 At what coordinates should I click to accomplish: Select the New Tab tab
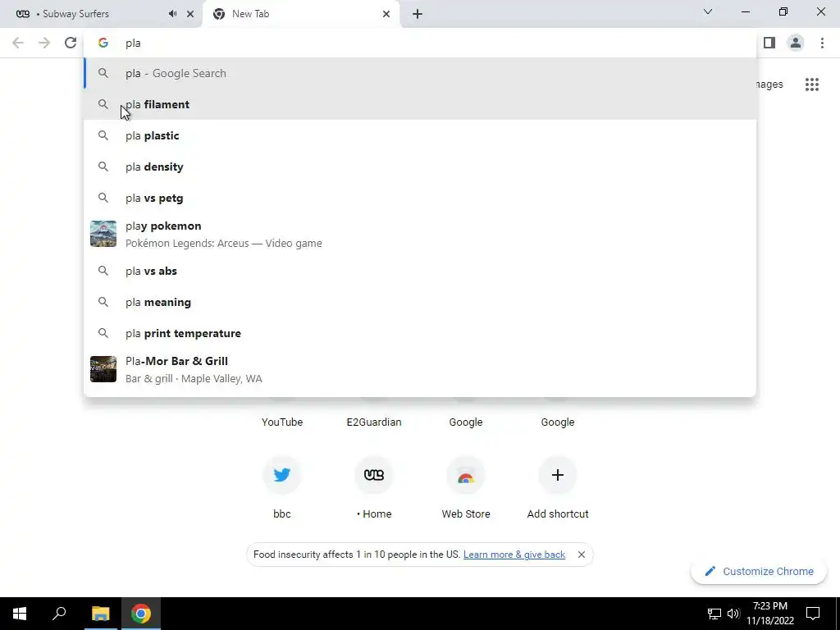tap(300, 14)
